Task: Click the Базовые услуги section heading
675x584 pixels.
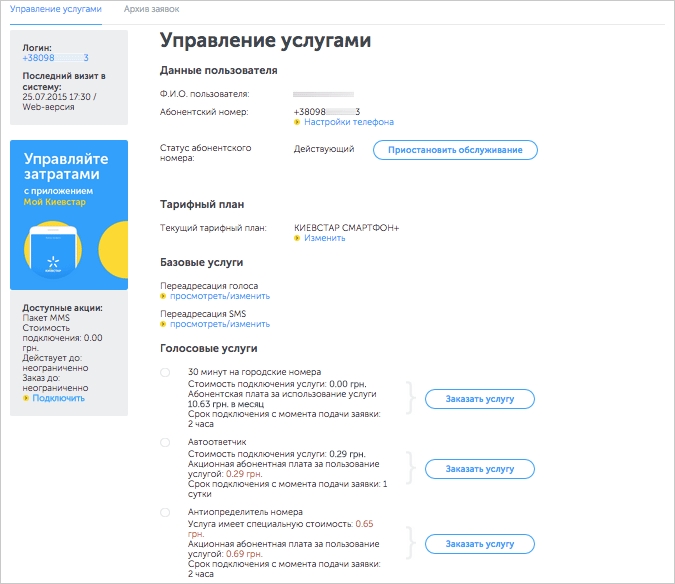Action: 201,263
